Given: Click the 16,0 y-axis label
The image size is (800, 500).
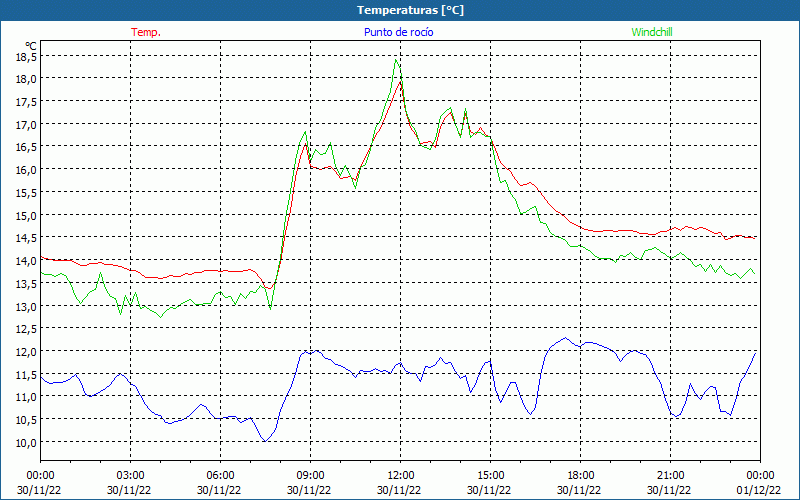Looking at the screenshot, I should tap(26, 169).
